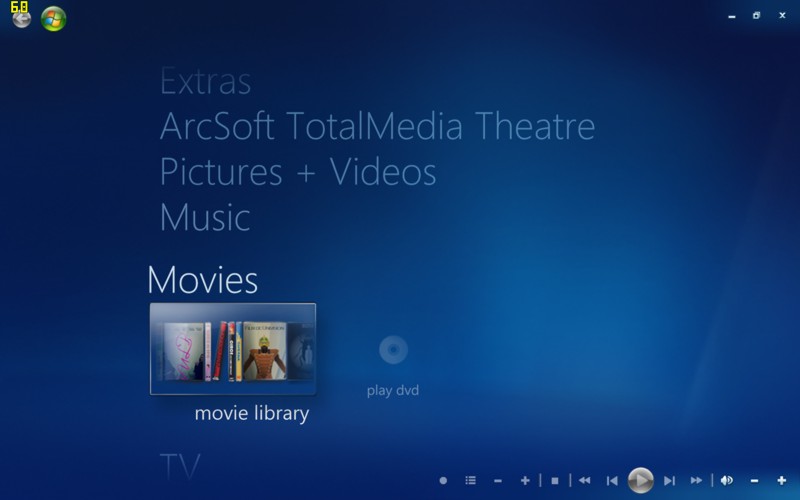Skip to next track button
800x500 pixels.
669,481
